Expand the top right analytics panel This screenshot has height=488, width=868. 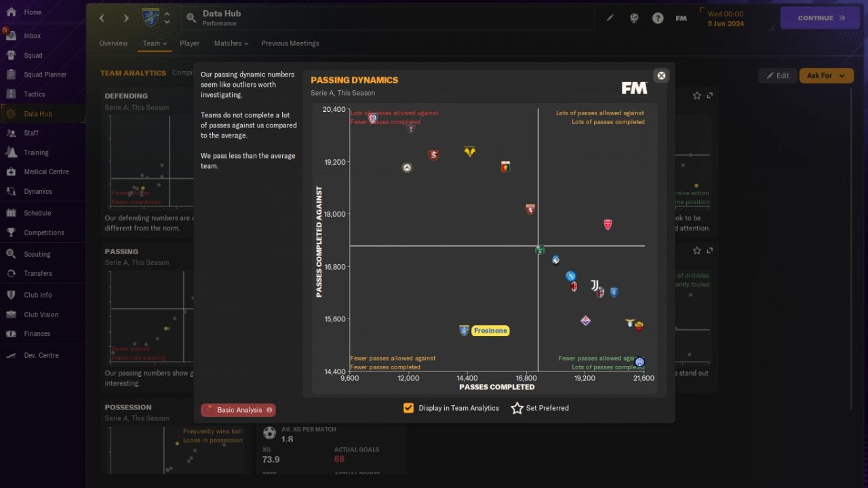pyautogui.click(x=710, y=96)
